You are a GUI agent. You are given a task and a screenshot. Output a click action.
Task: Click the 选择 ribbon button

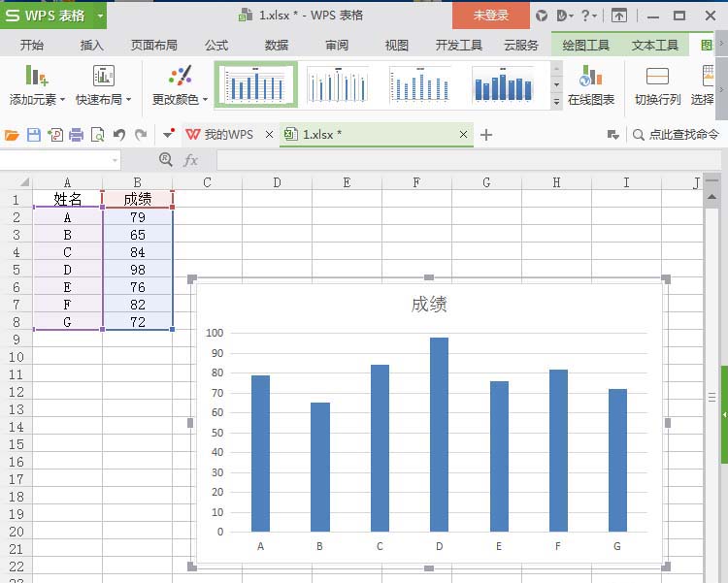(x=703, y=85)
